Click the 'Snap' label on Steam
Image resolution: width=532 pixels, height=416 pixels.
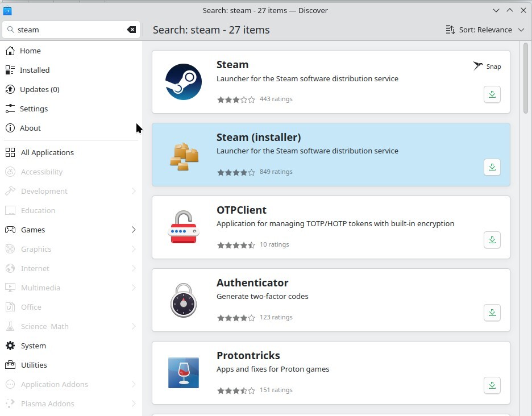[x=493, y=66]
